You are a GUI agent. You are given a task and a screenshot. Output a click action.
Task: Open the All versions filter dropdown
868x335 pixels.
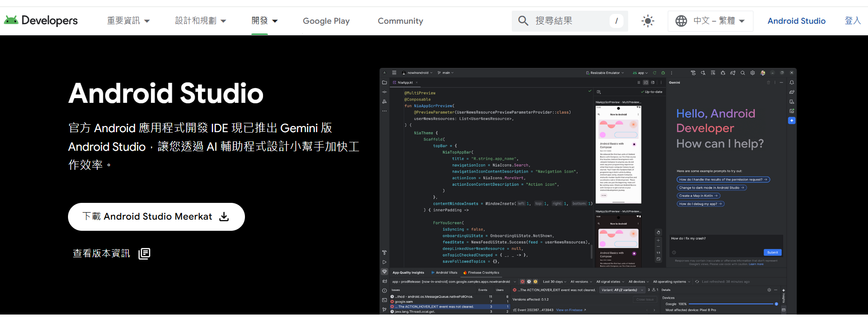(x=581, y=281)
